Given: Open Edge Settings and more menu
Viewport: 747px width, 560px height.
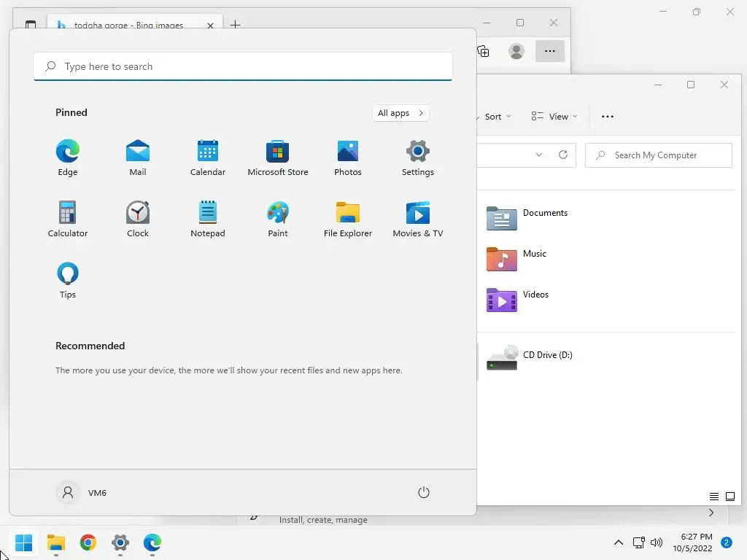Looking at the screenshot, I should tap(550, 51).
